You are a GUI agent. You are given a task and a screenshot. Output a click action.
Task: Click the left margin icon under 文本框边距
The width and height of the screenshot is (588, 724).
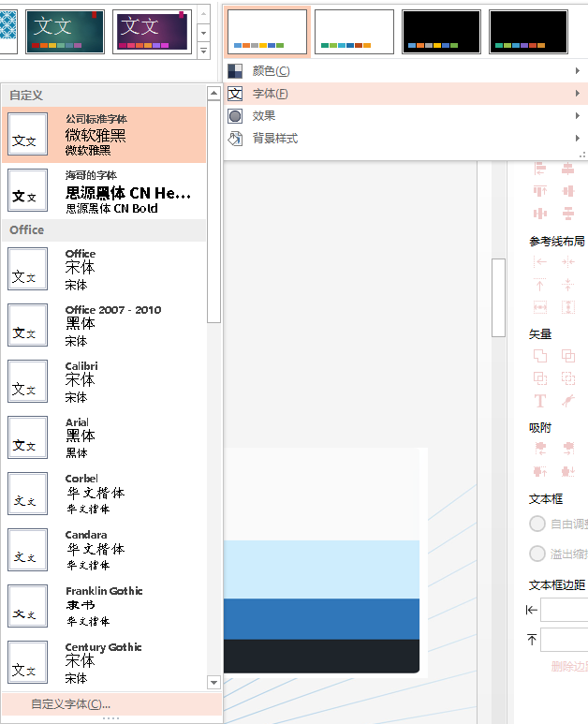coord(532,611)
